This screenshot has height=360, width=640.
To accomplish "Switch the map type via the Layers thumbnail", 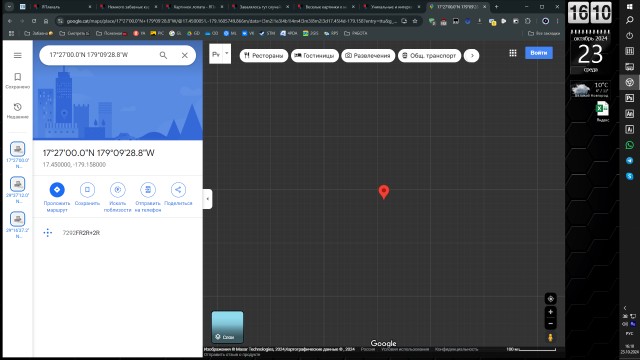I will click(227, 327).
